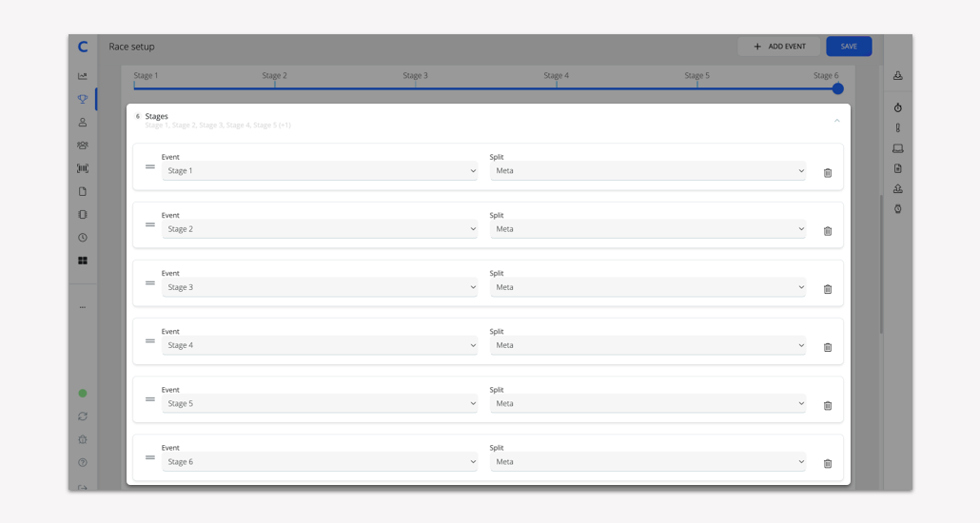980x523 pixels.
Task: Open the teams group icon in sidebar
Action: pos(83,145)
